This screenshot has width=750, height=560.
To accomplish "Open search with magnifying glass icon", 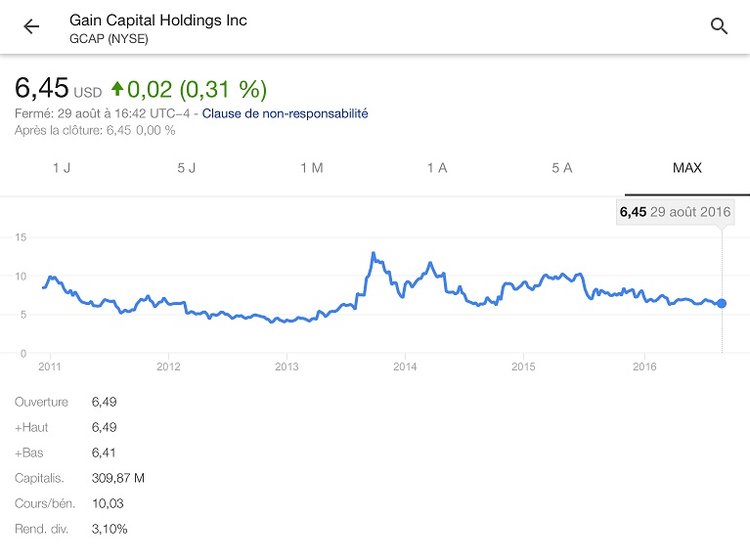I will [719, 27].
